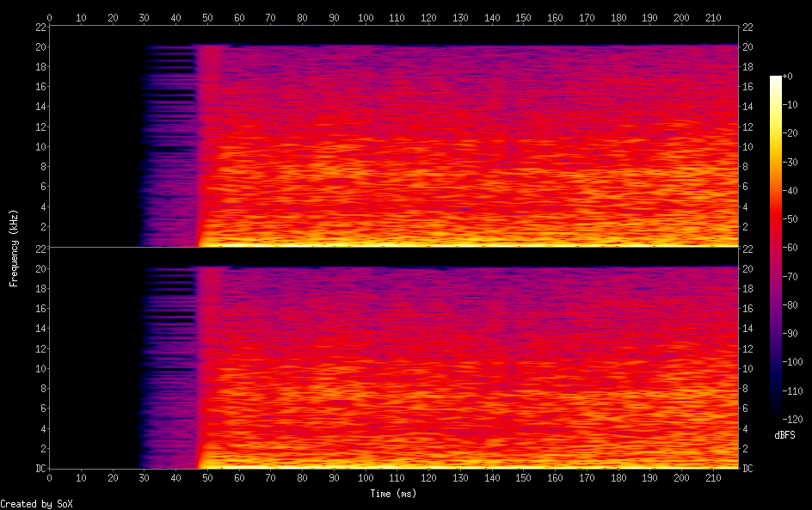
Task: Click the "Frequency (kHz)" axis label
Action: pos(14,247)
